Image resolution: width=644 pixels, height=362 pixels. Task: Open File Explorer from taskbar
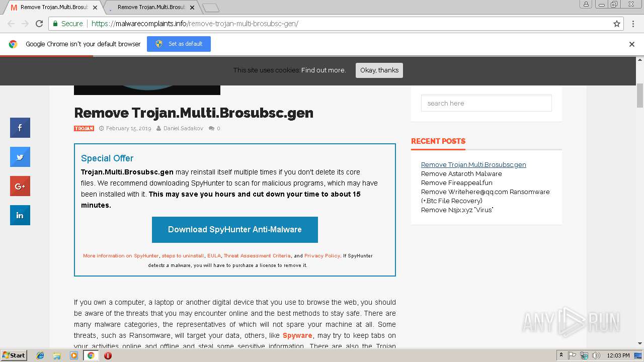[x=57, y=355]
